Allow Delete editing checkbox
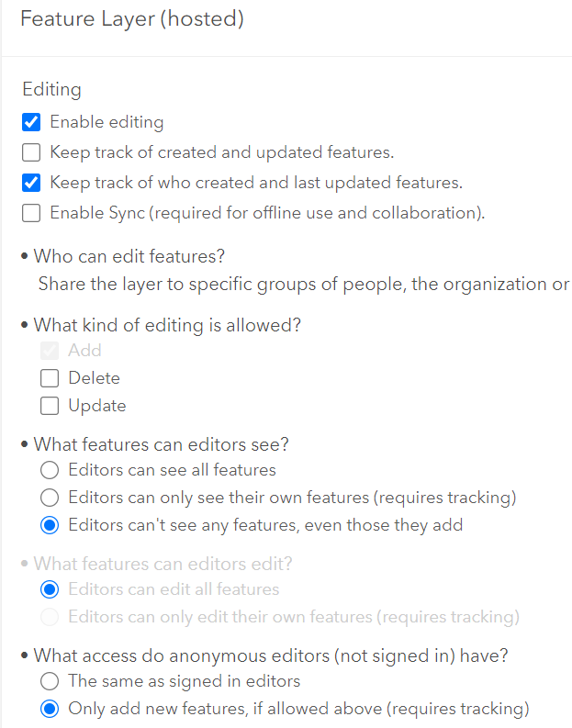This screenshot has height=728, width=572. 50,378
